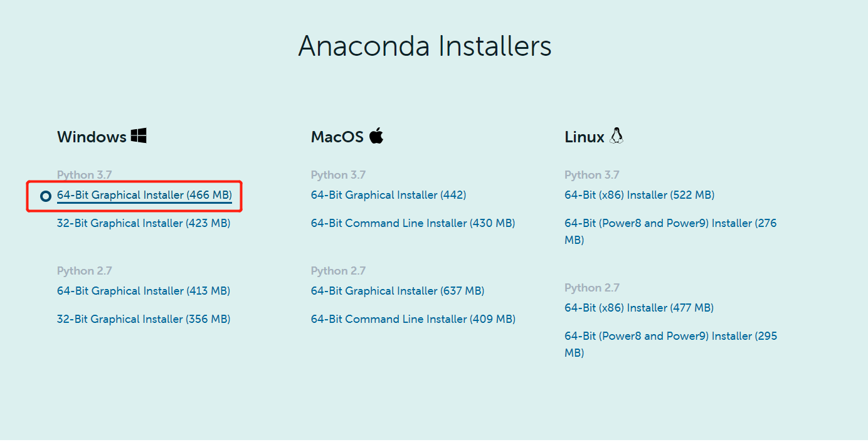Click the Apple logo beside MacOS
Viewport: 868px width, 442px height.
[376, 135]
